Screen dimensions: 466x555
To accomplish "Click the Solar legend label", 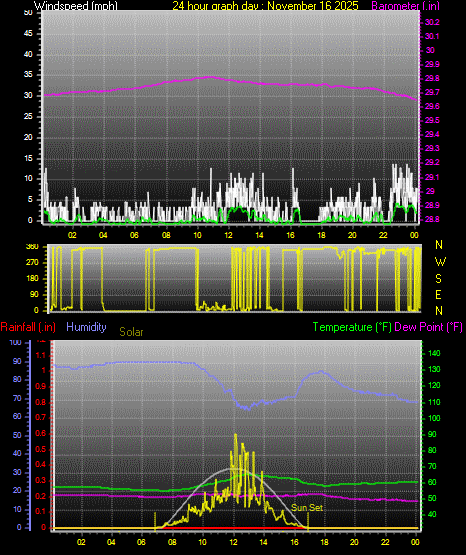I will pos(131,332).
